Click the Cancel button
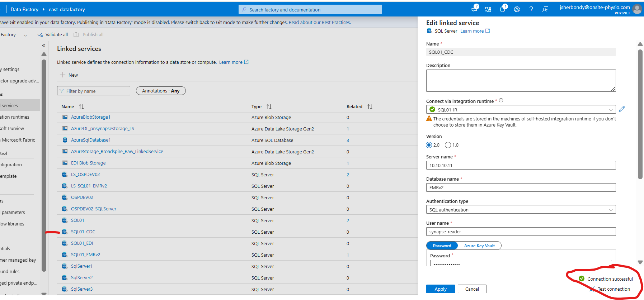Image resolution: width=644 pixels, height=300 pixels. point(472,289)
